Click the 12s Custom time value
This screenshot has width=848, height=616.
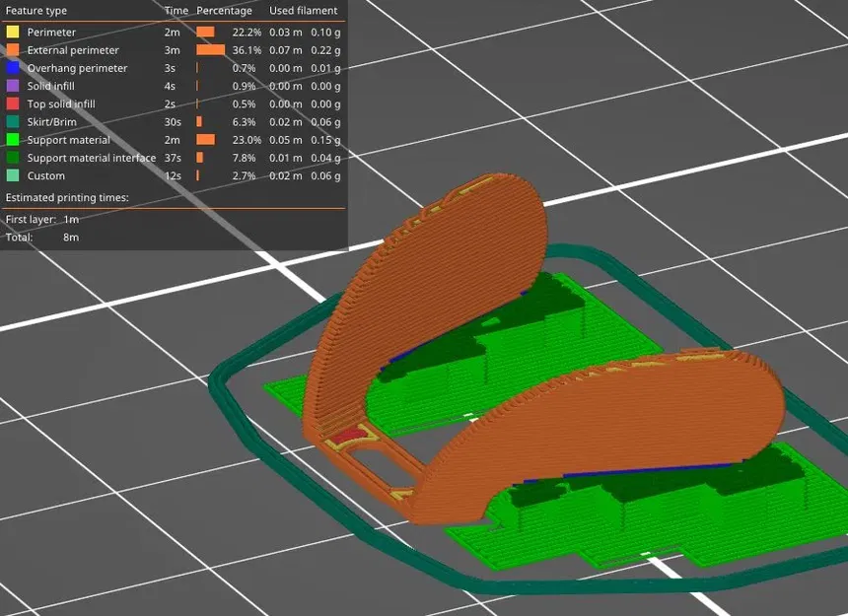coord(173,175)
